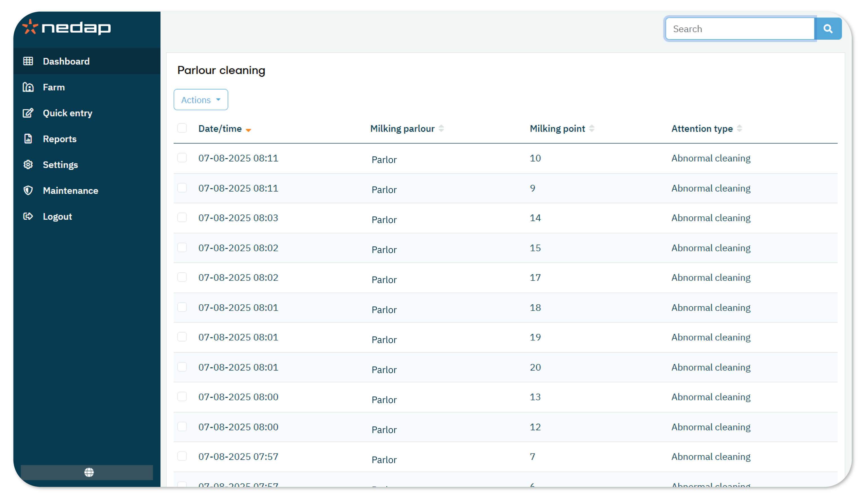The image size is (868, 503).
Task: Check the row for milking point 20
Action: click(182, 367)
